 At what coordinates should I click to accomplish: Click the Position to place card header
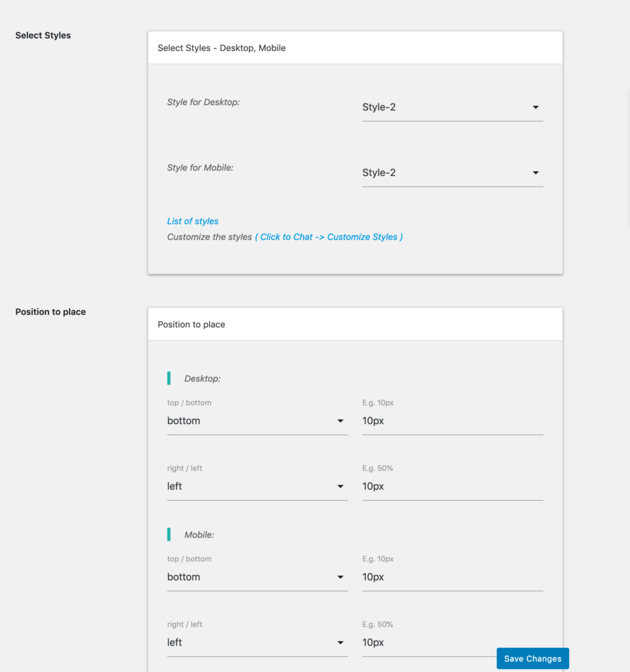pos(355,324)
